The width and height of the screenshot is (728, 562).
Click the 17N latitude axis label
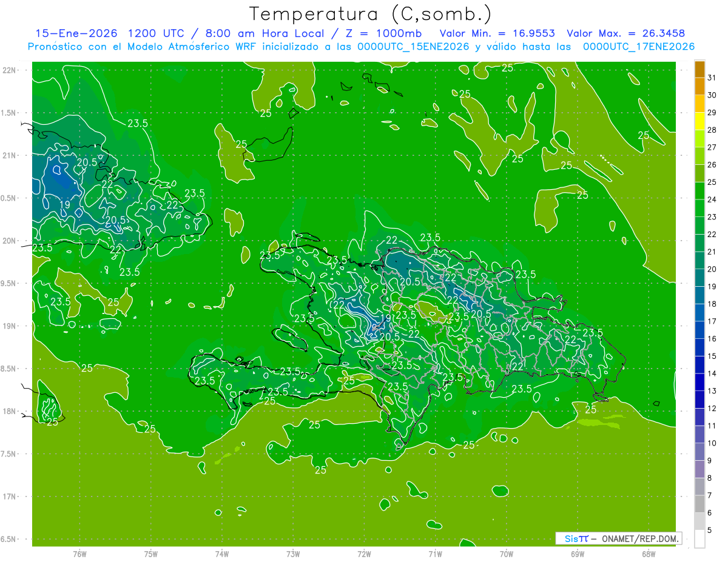(x=10, y=497)
